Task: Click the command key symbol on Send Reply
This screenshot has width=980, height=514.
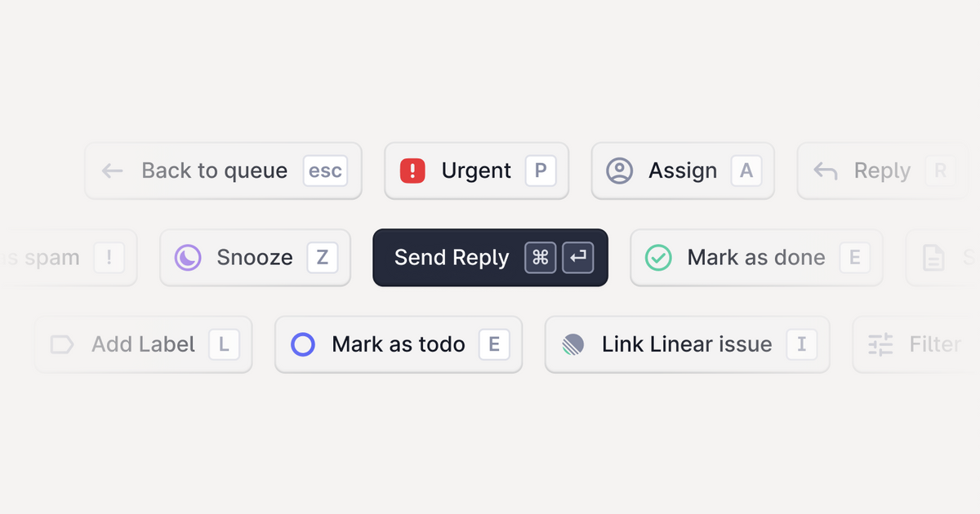Action: point(540,257)
